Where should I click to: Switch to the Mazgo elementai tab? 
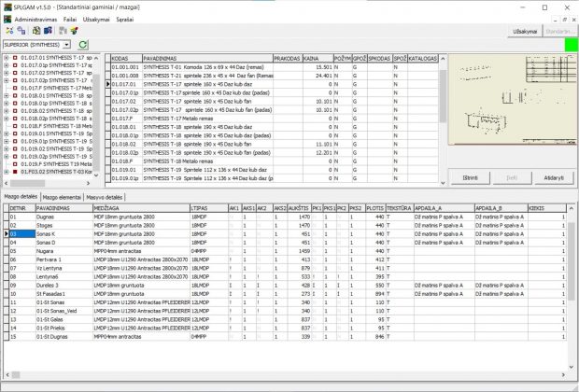pos(64,198)
